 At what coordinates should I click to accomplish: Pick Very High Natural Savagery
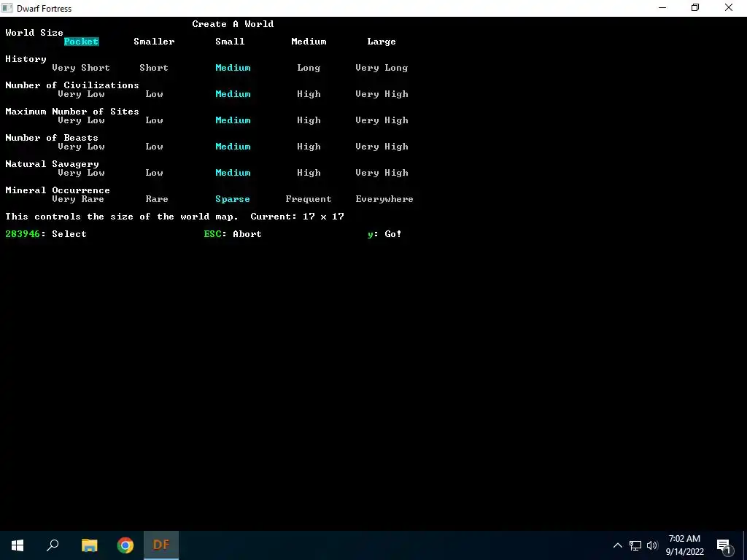(382, 172)
